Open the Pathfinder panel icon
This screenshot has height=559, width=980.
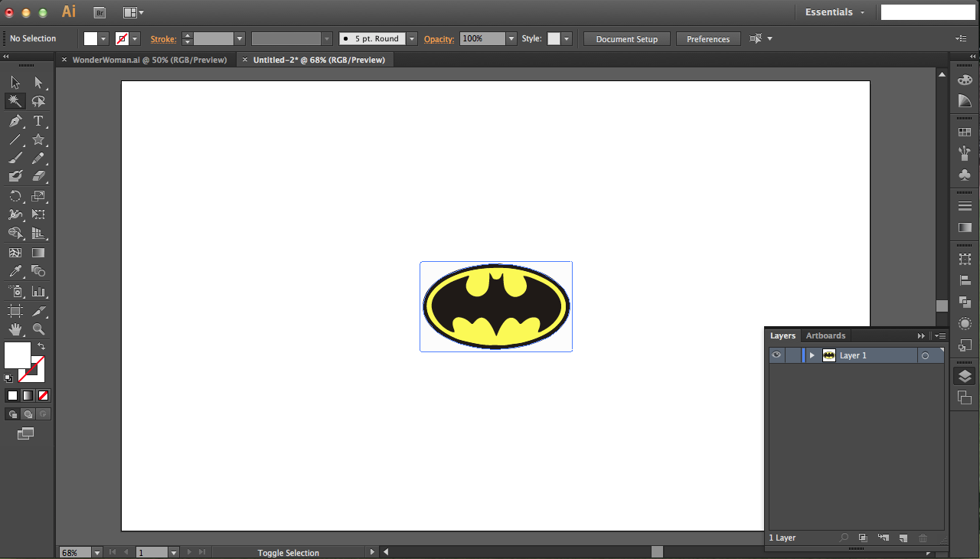click(x=965, y=302)
